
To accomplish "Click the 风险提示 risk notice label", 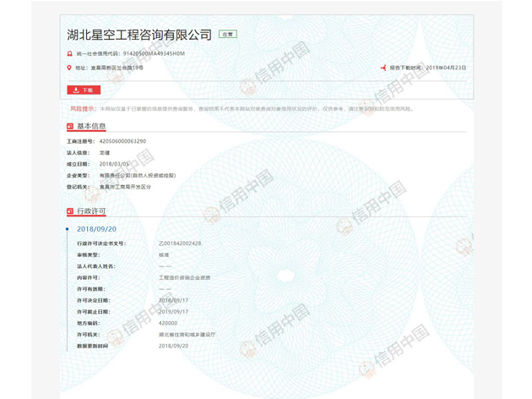I will 82,109.
